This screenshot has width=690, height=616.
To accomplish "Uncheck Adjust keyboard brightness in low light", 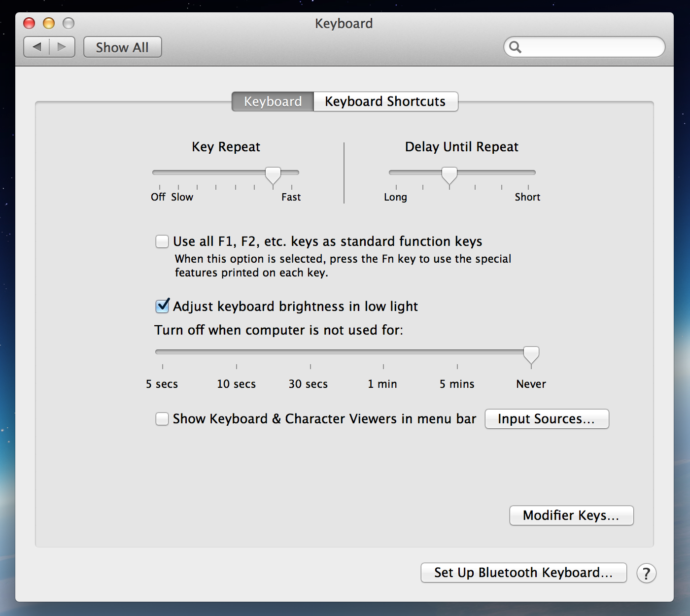I will point(162,306).
